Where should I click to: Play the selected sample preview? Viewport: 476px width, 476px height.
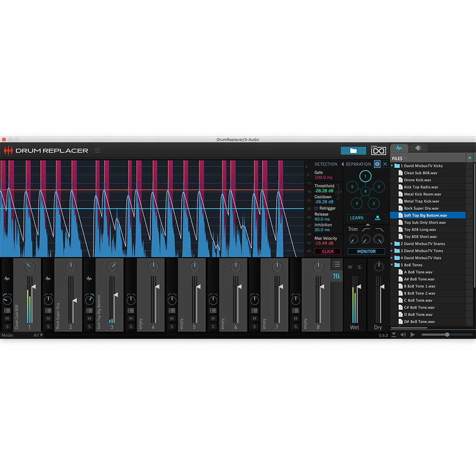(x=412, y=335)
